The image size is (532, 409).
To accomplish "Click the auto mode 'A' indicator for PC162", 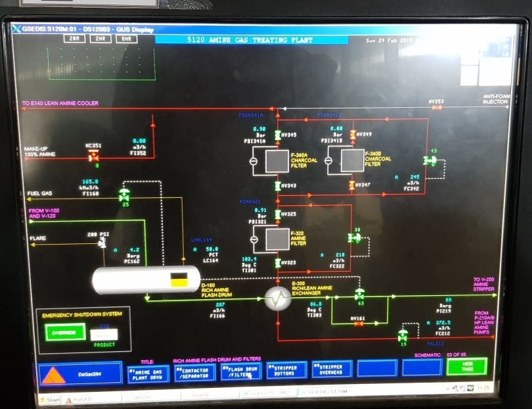I will 116,250.
